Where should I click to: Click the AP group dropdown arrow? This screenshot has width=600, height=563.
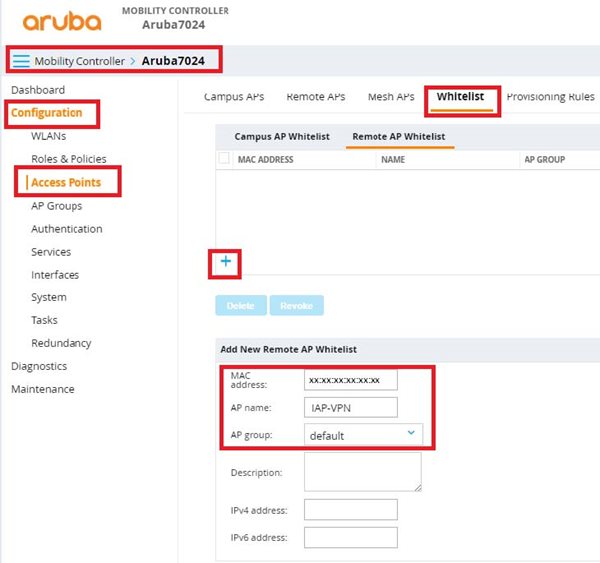tap(411, 433)
